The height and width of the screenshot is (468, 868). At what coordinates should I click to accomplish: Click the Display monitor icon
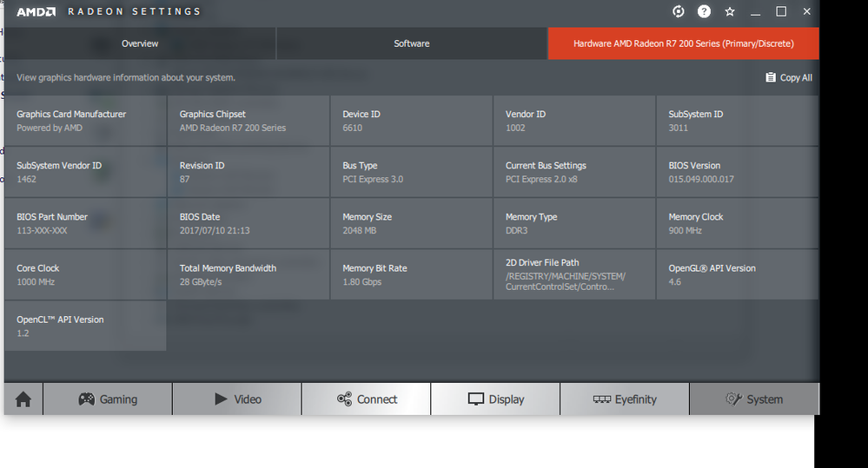[x=475, y=399]
